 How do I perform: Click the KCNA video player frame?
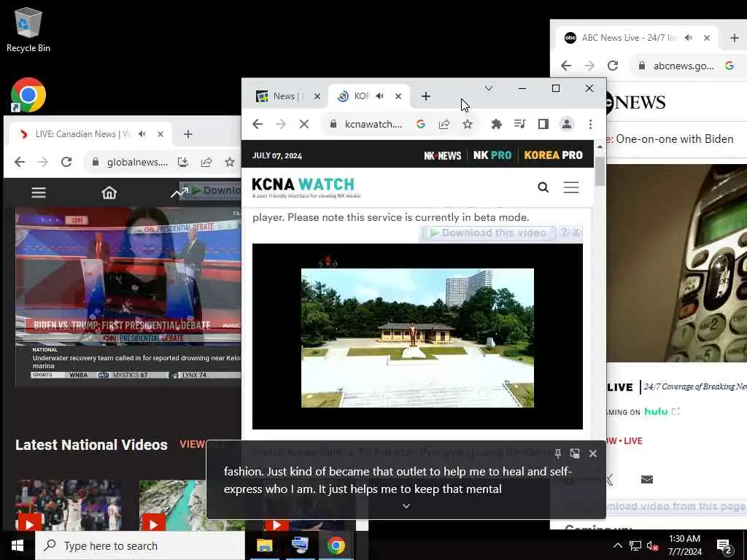click(417, 336)
